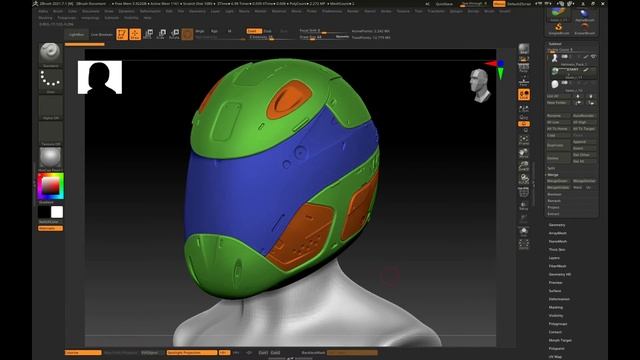This screenshot has height=360, width=640.
Task: Select the SimpleBrush tool thumbnail
Action: 558,28
